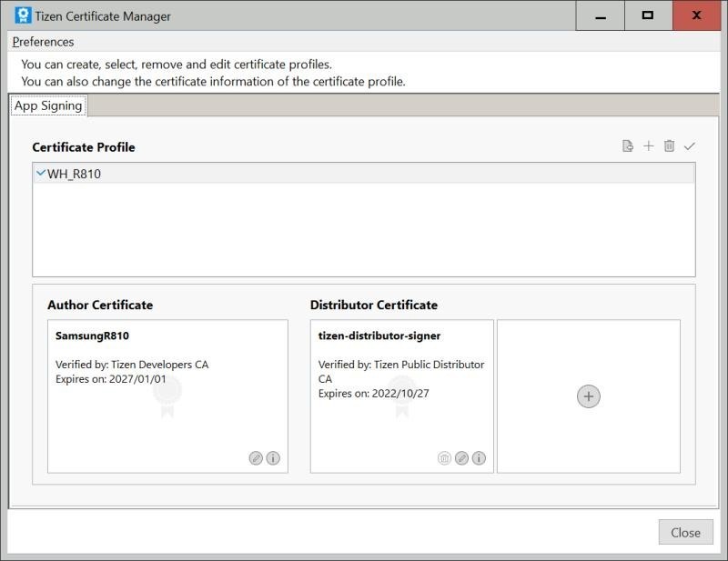Show info for tizen-distributor-signer certificate
728x561 pixels.
pos(479,458)
